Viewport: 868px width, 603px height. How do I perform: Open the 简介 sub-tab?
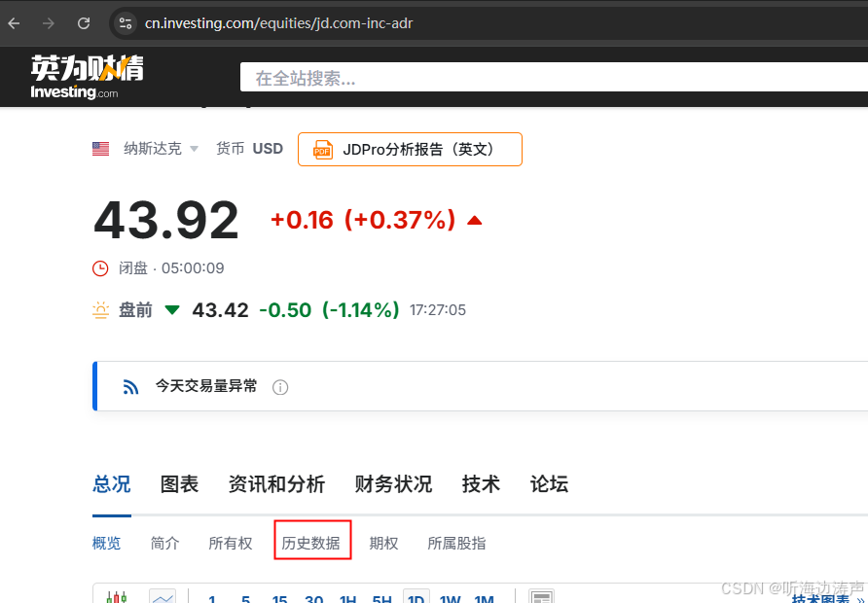[x=165, y=544]
